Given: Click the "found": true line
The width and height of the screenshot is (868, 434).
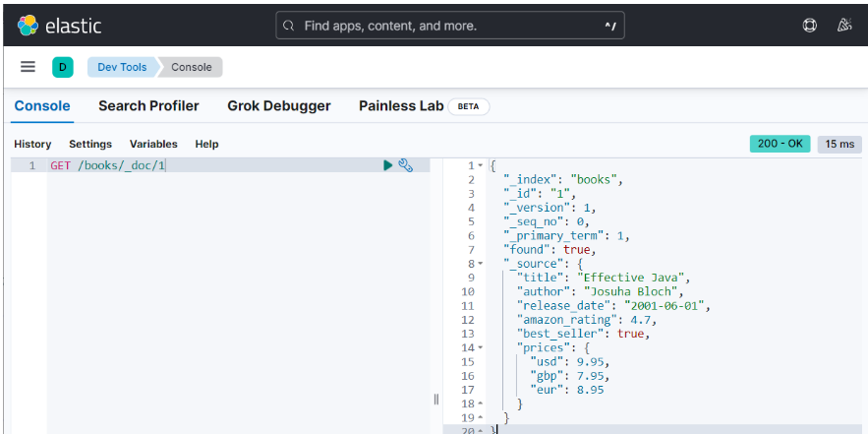Looking at the screenshot, I should coord(550,249).
